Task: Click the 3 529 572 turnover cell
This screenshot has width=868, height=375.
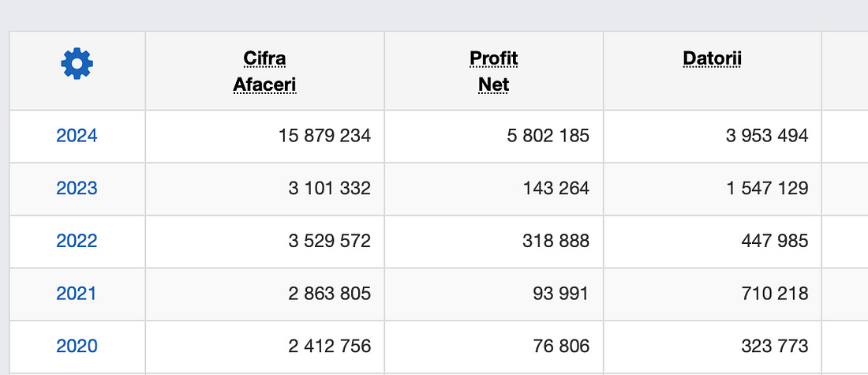Action: pos(330,241)
